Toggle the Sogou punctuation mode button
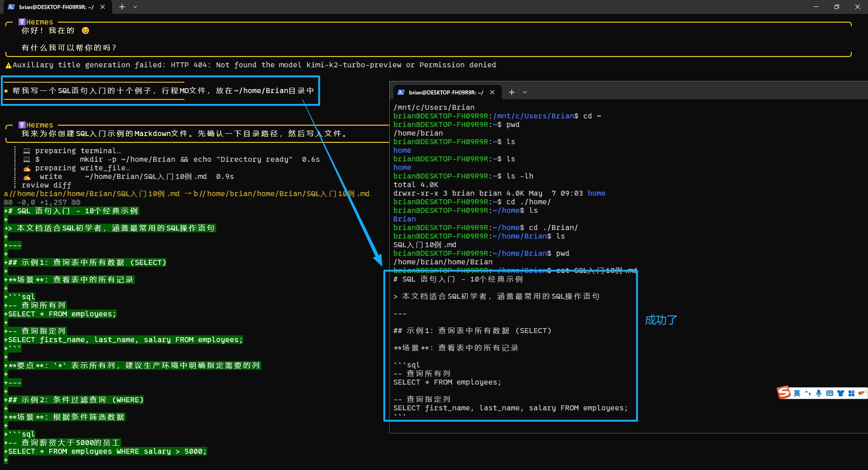This screenshot has width=868, height=470. click(808, 393)
